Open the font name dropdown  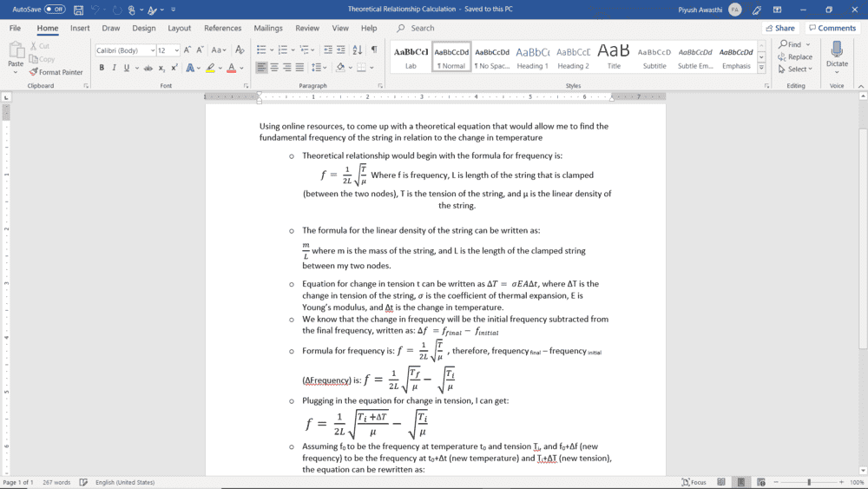coord(153,50)
